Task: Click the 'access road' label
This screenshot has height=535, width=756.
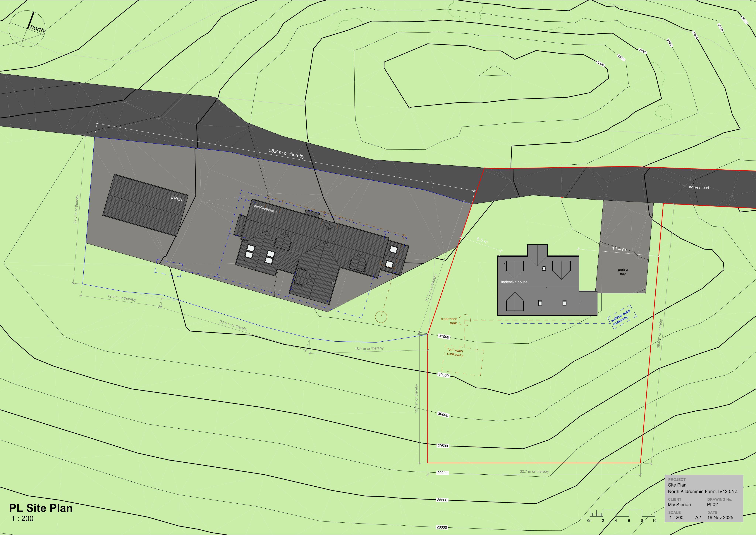Action: coord(699,187)
